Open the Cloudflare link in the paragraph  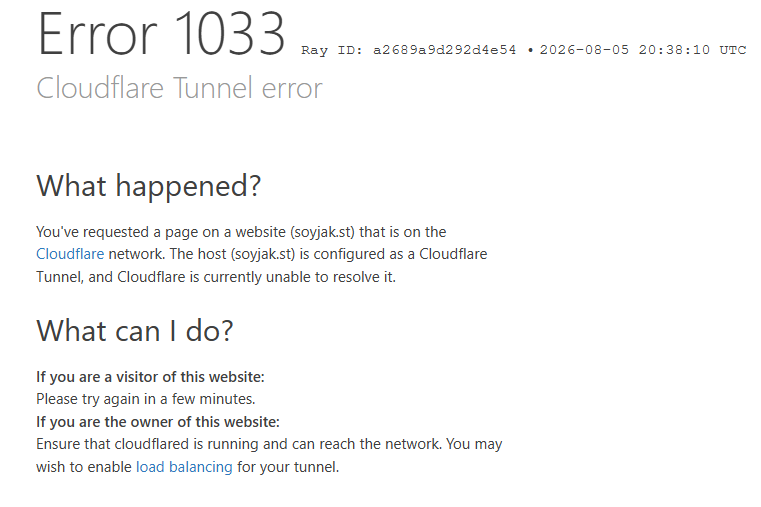coord(70,254)
